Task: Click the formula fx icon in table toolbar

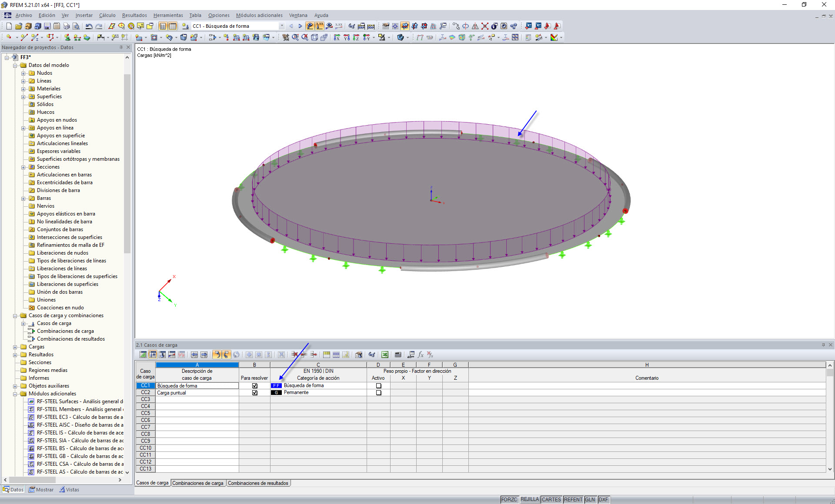Action: pyautogui.click(x=421, y=355)
